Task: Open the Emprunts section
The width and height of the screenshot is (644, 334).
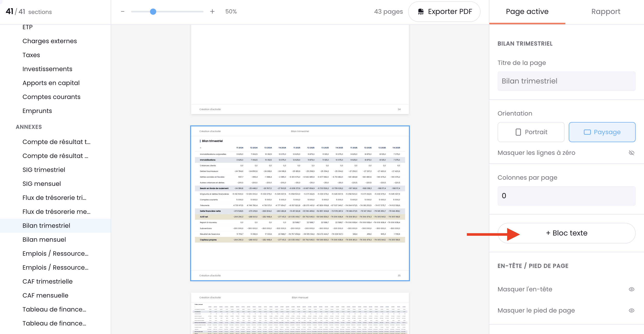Action: 37,111
